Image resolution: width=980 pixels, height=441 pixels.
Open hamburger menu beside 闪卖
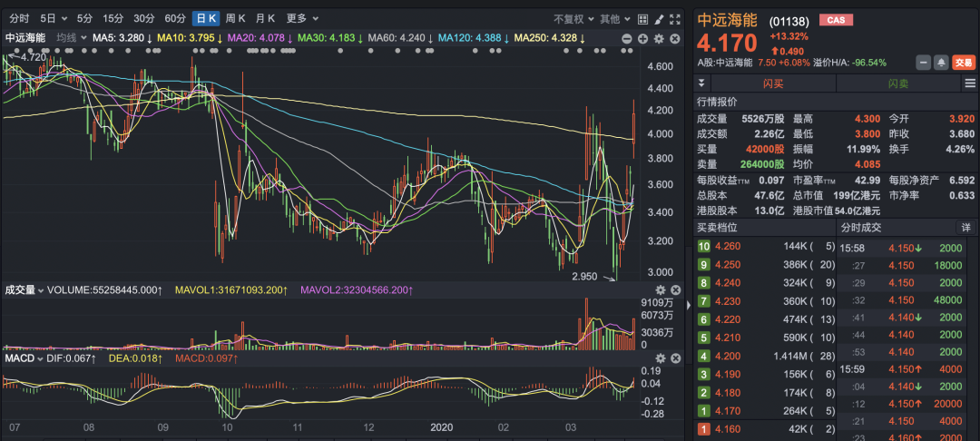pos(969,83)
